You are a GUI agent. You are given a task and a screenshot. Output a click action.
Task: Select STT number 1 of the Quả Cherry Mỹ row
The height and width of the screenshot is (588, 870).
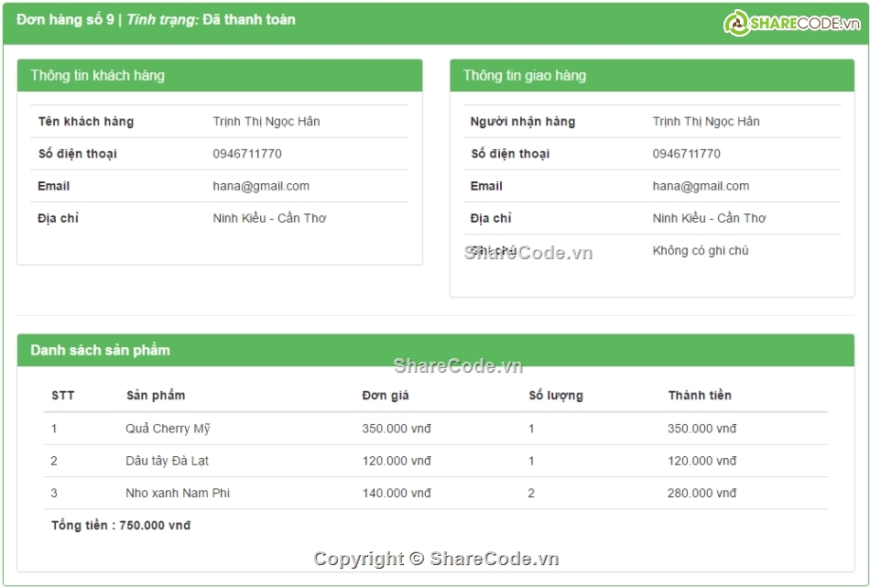[54, 429]
